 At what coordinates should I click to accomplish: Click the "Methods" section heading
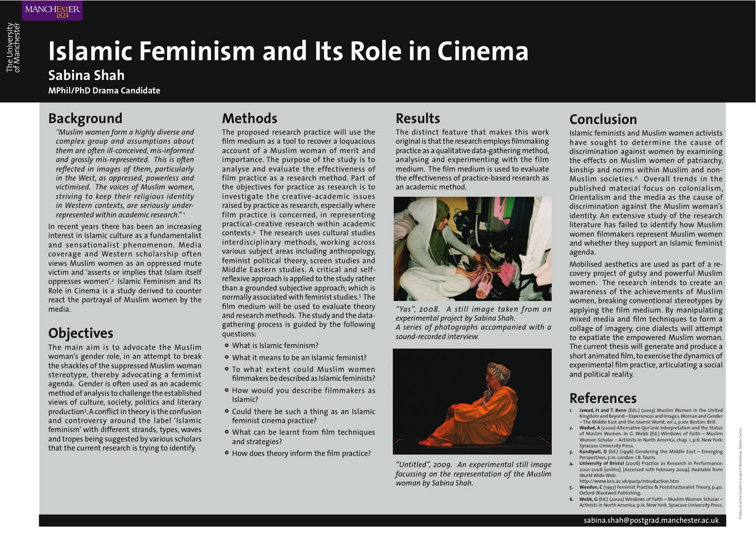(x=249, y=118)
